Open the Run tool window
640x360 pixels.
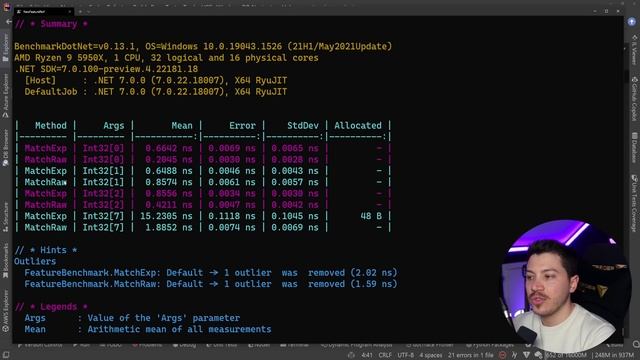[82, 345]
